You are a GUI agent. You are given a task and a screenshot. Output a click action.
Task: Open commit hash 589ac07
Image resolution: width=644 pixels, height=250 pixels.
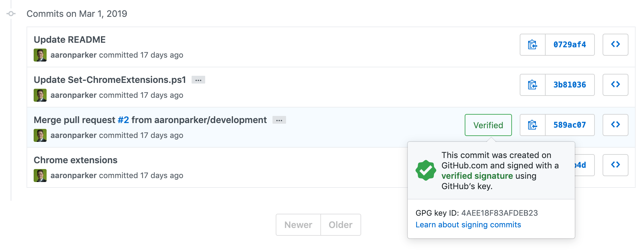(x=570, y=125)
